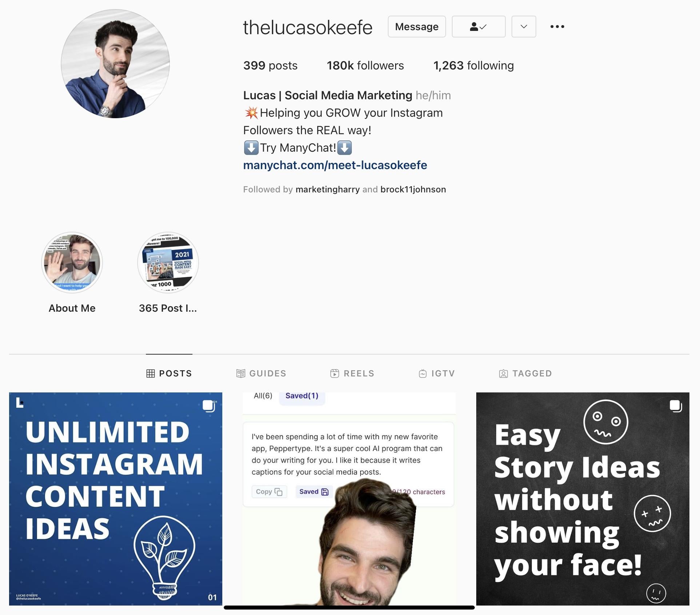Select the Posts grid tab
This screenshot has height=615, width=700.
pos(169,374)
